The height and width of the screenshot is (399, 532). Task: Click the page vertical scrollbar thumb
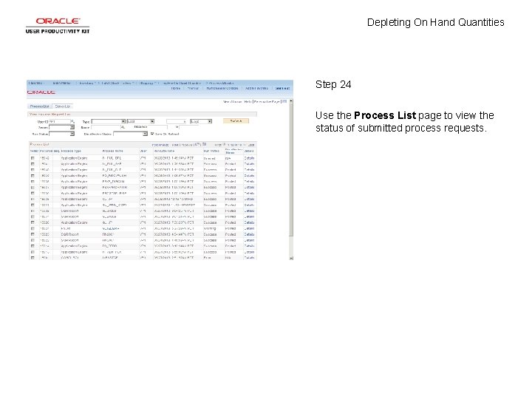(x=291, y=170)
